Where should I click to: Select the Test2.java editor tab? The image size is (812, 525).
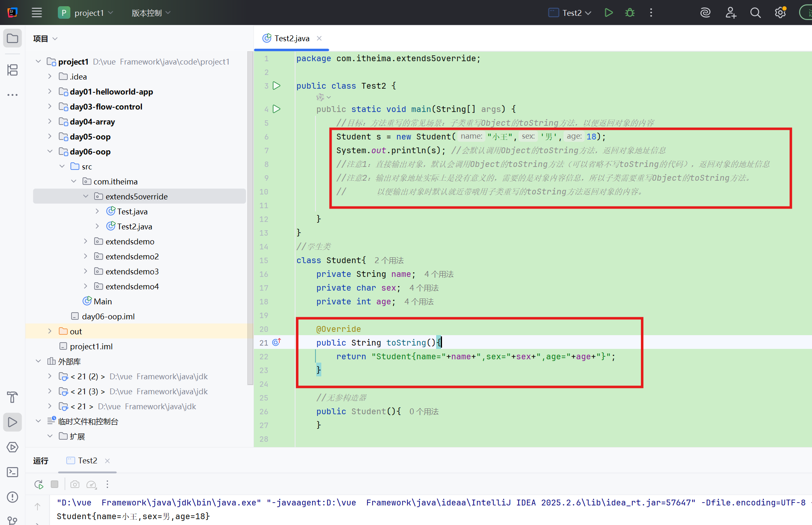(x=291, y=38)
